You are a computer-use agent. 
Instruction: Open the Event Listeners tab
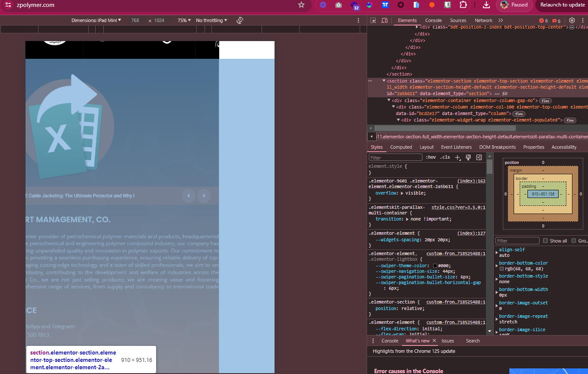pyautogui.click(x=456, y=147)
